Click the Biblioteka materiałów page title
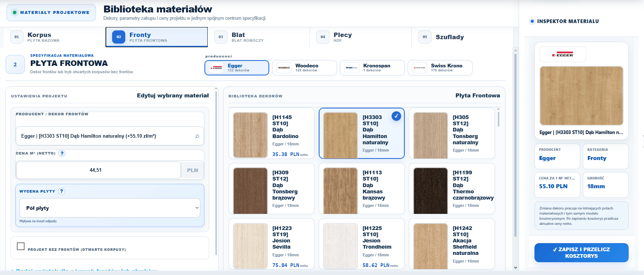The width and height of the screenshot is (644, 275). tap(158, 9)
